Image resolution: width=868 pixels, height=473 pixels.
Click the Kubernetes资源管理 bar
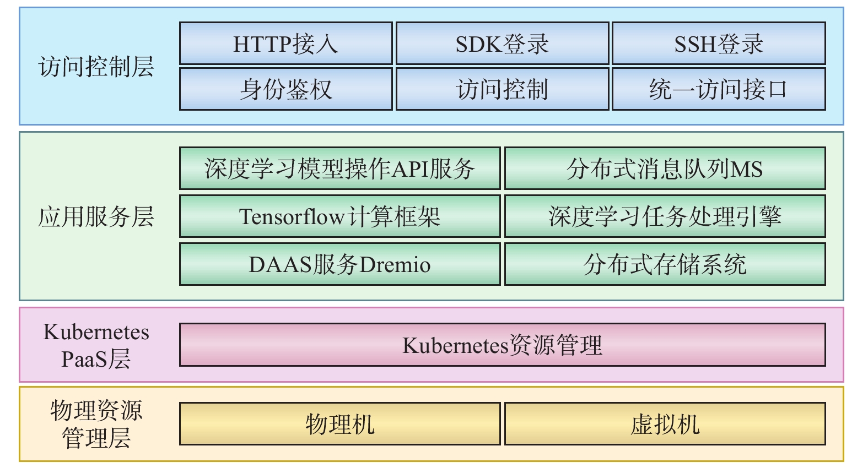pyautogui.click(x=502, y=345)
